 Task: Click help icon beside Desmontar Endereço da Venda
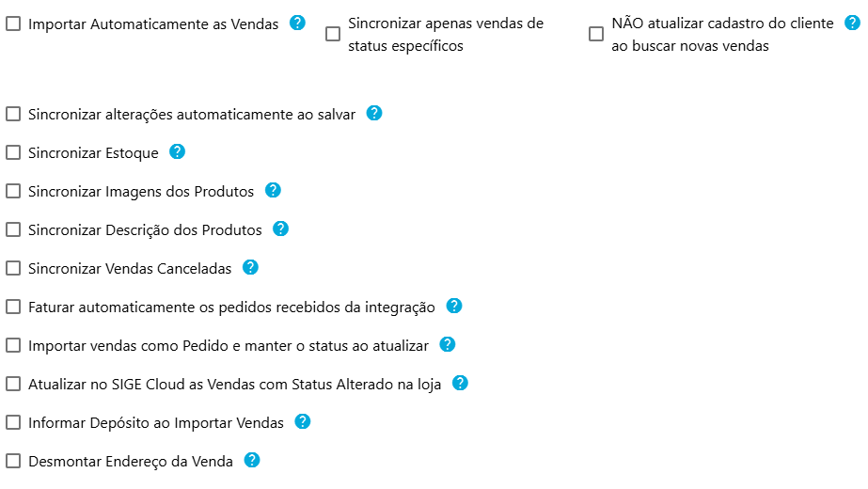coord(252,460)
